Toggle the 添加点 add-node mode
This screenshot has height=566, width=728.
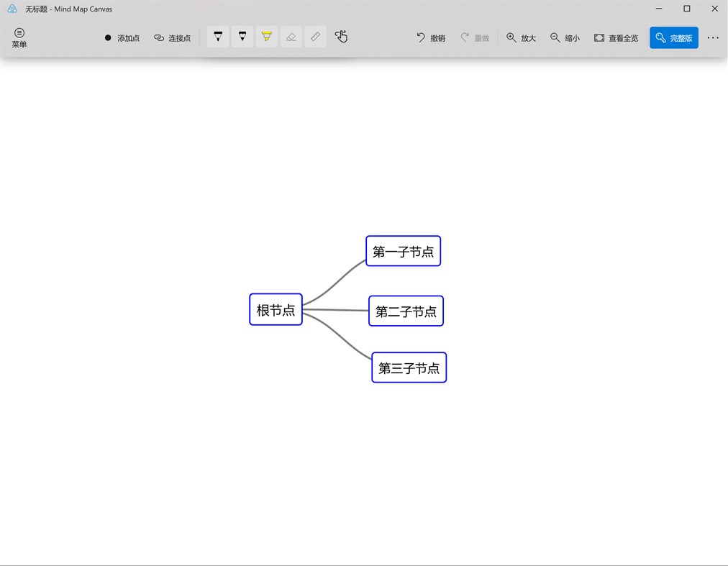(x=122, y=37)
